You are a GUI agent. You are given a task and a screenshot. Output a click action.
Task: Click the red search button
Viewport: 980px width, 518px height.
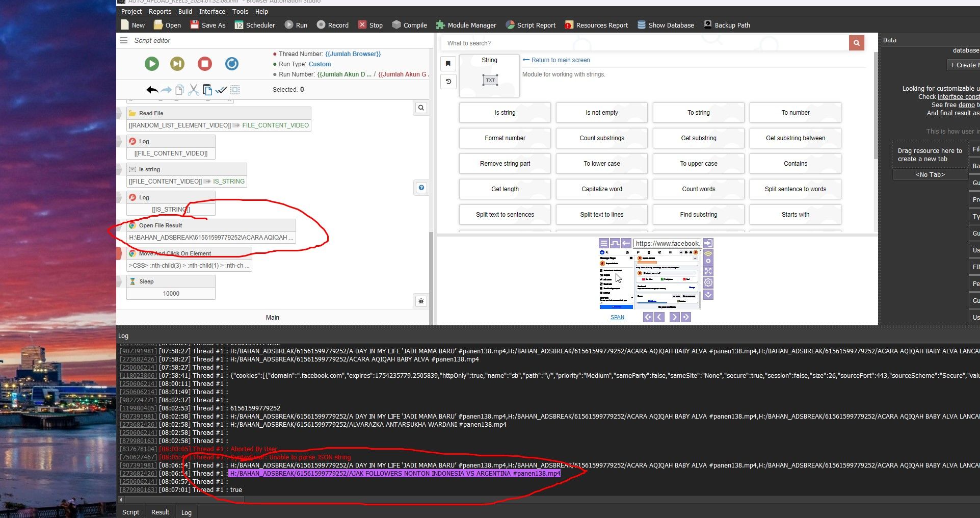point(856,43)
